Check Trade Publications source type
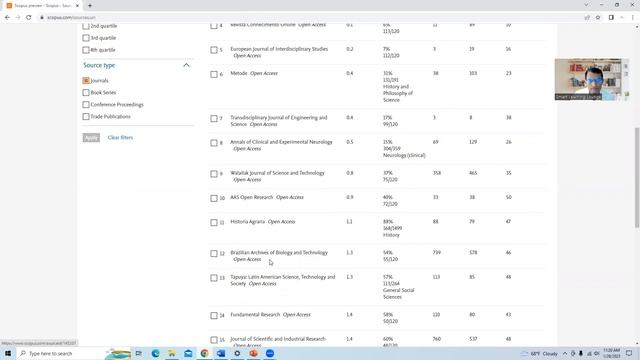The image size is (640, 360). tap(86, 116)
